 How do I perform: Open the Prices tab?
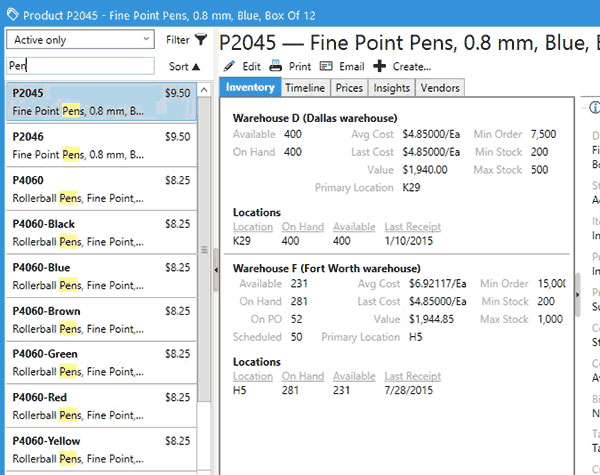point(349,88)
